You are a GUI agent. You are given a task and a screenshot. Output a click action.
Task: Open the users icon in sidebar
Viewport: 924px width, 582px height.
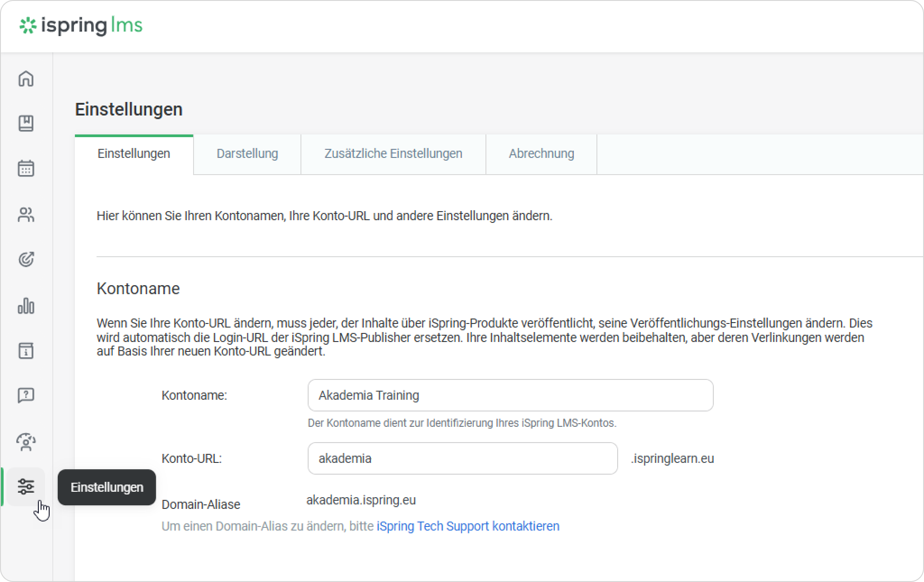[26, 215]
